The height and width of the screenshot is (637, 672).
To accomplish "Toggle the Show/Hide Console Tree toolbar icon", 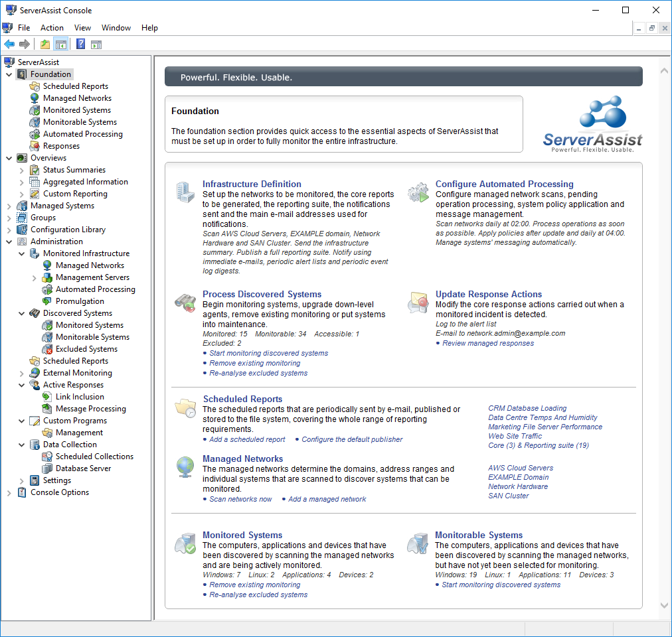I will click(61, 44).
